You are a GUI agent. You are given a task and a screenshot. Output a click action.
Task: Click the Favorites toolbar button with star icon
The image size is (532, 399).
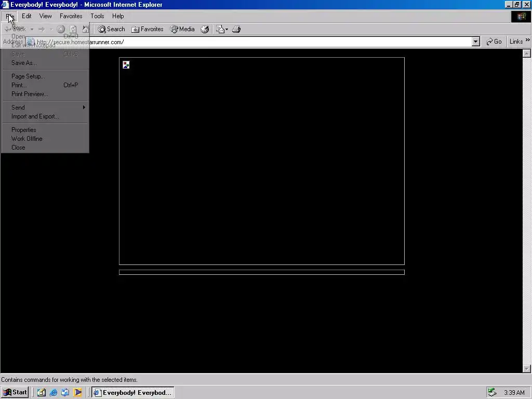(x=147, y=29)
